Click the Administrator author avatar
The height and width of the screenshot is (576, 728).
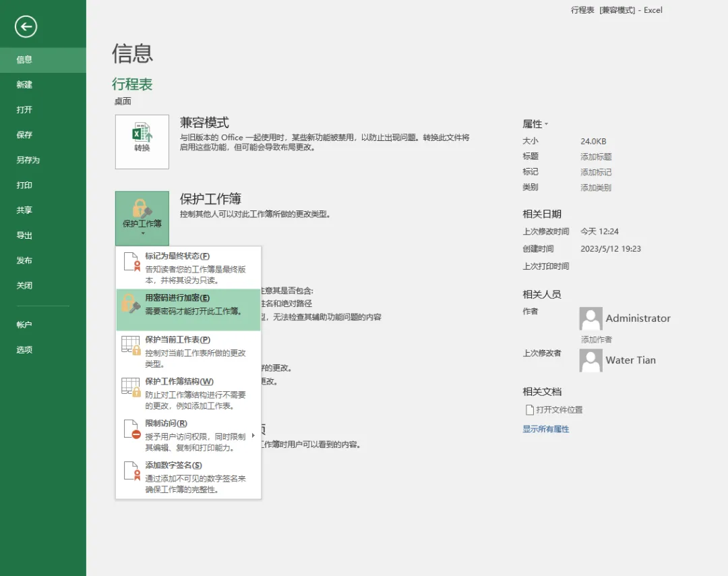click(x=590, y=318)
